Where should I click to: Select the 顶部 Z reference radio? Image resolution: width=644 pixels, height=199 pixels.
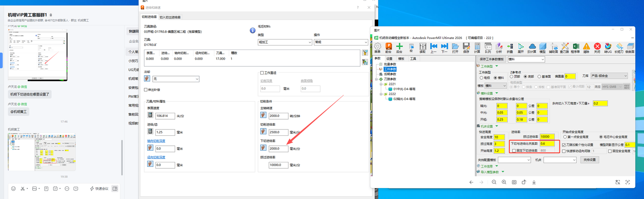[x=512, y=77]
